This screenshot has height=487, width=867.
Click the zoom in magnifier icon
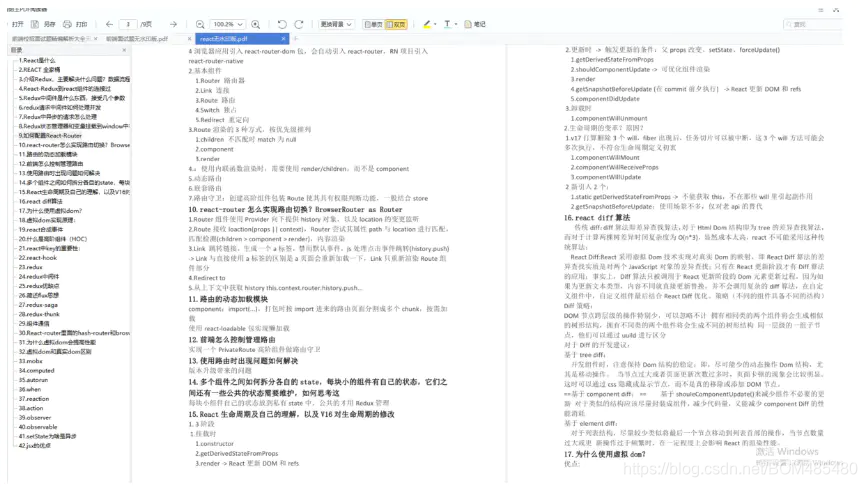point(256,24)
